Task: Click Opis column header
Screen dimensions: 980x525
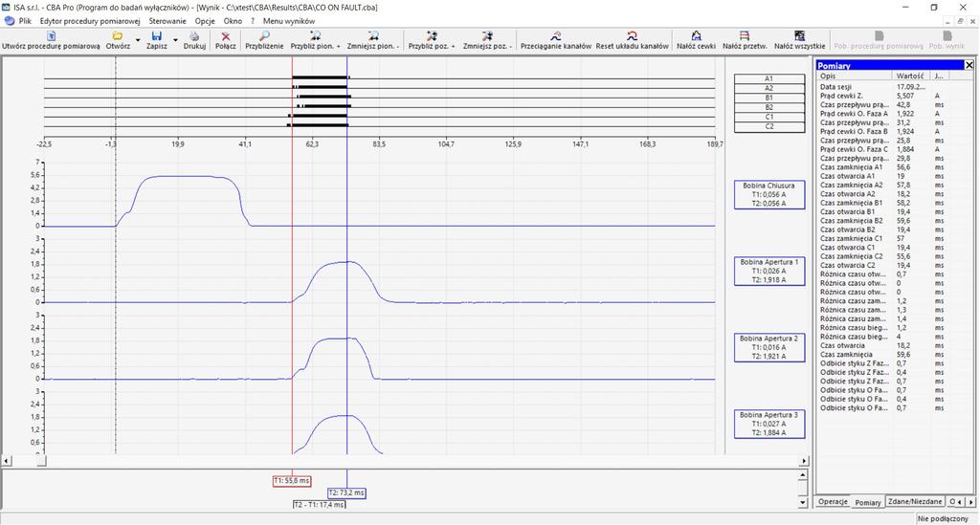Action: coord(855,76)
